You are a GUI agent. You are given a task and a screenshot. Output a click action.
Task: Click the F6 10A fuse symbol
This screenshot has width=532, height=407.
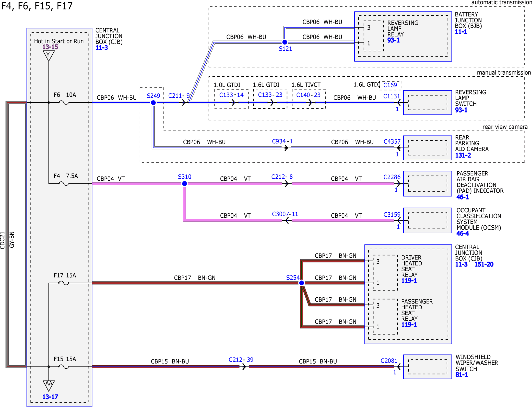[64, 102]
